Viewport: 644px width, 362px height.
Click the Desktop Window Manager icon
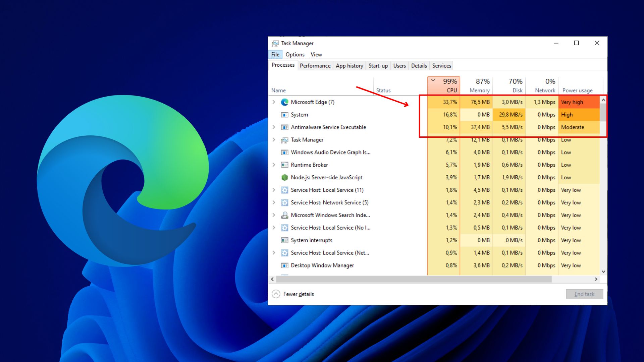tap(284, 265)
